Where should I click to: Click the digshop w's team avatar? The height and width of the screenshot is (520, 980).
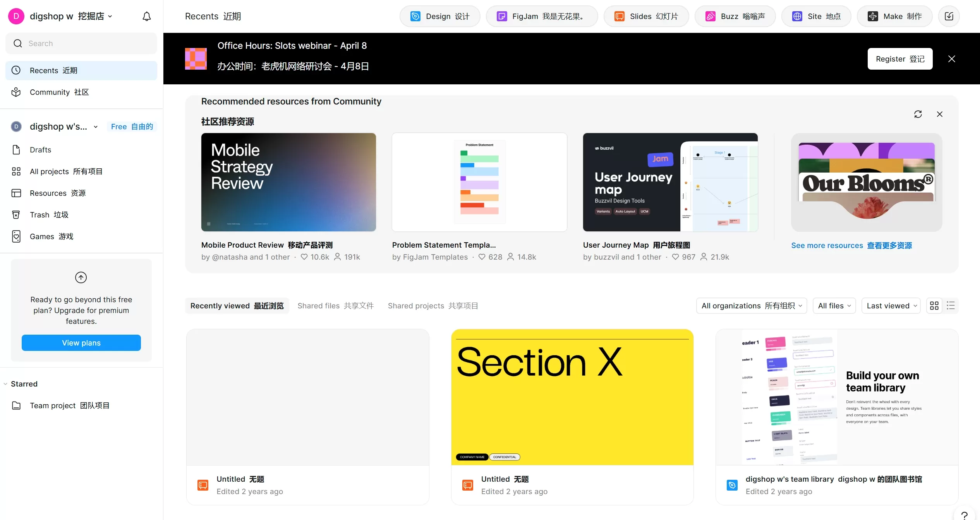click(x=16, y=127)
